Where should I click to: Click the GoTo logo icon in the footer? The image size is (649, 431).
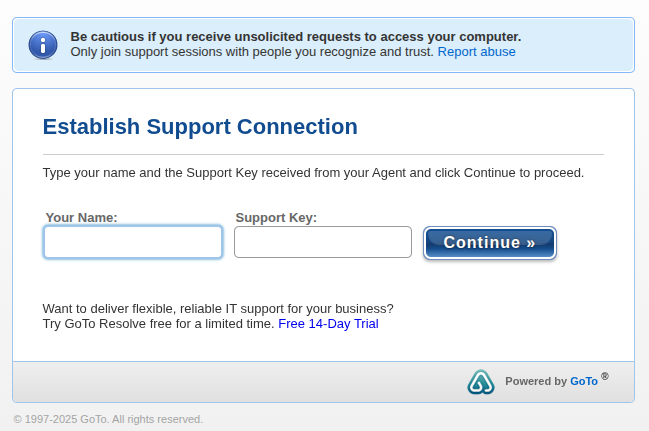coord(481,382)
